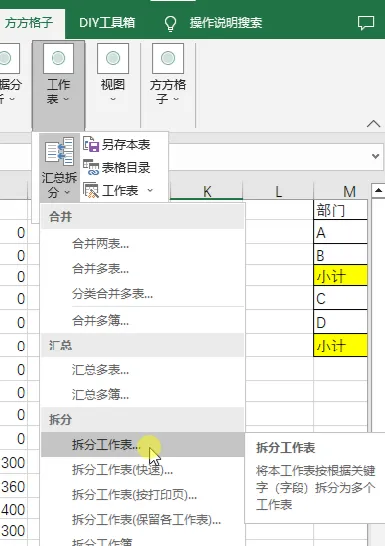The width and height of the screenshot is (385, 546).
Task: Choose 拆分工作表(保留各工作表)... option
Action: (x=143, y=520)
